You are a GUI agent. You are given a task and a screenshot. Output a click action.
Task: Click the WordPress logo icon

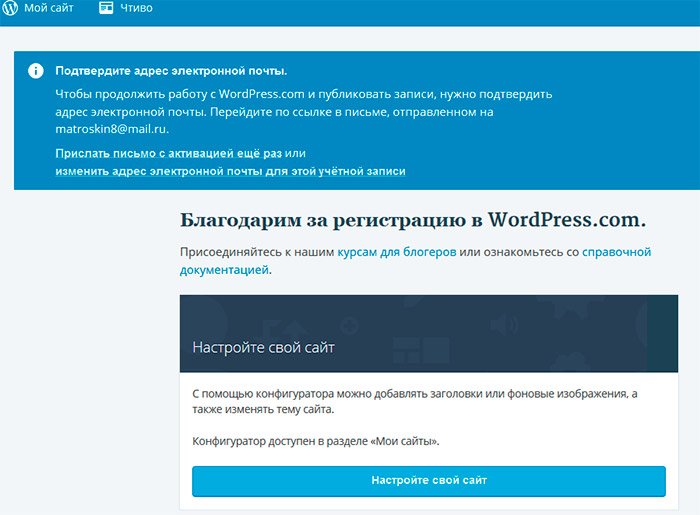[x=10, y=8]
